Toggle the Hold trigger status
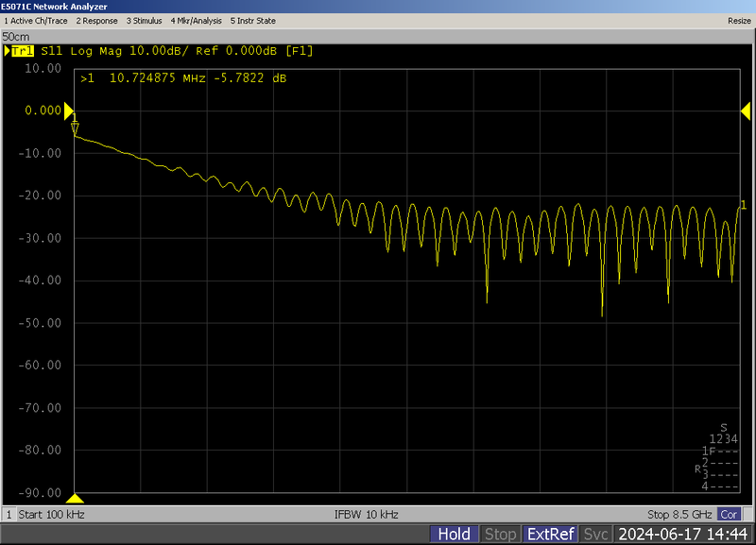Screen dimensions: 756x545 454,535
